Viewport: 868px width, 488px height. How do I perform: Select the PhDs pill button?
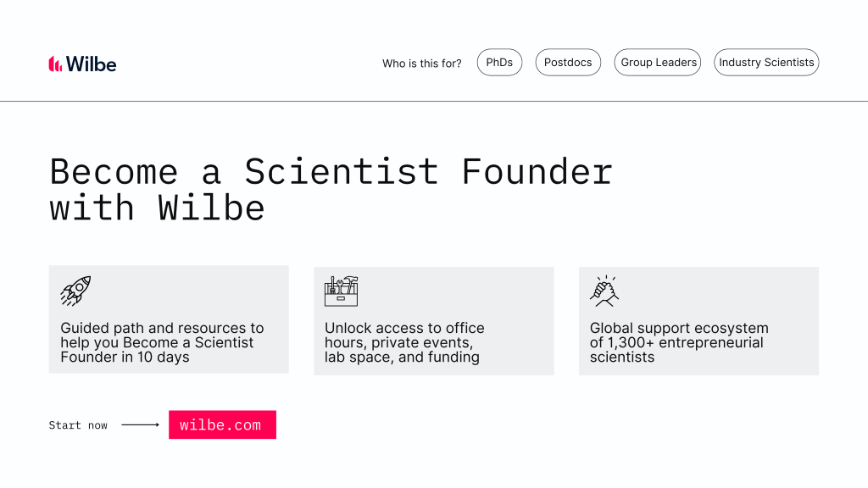(499, 63)
